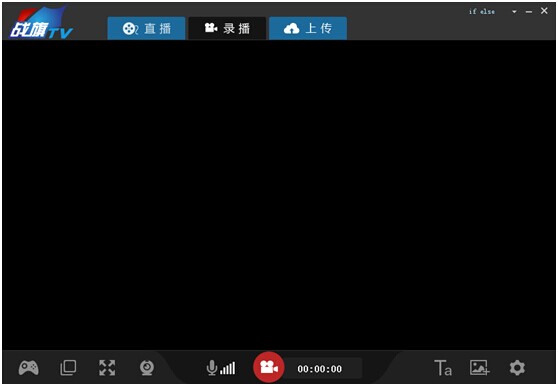Add a text overlay with Ta icon

point(443,368)
